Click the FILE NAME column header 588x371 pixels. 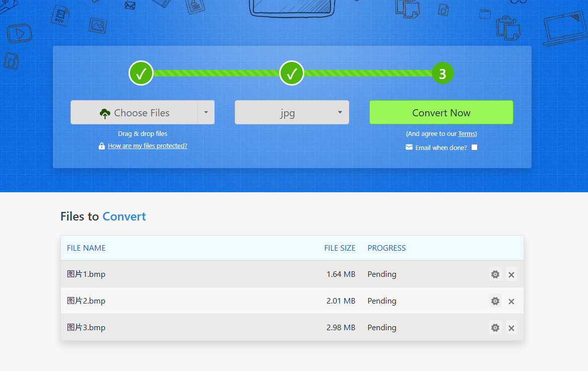click(86, 248)
